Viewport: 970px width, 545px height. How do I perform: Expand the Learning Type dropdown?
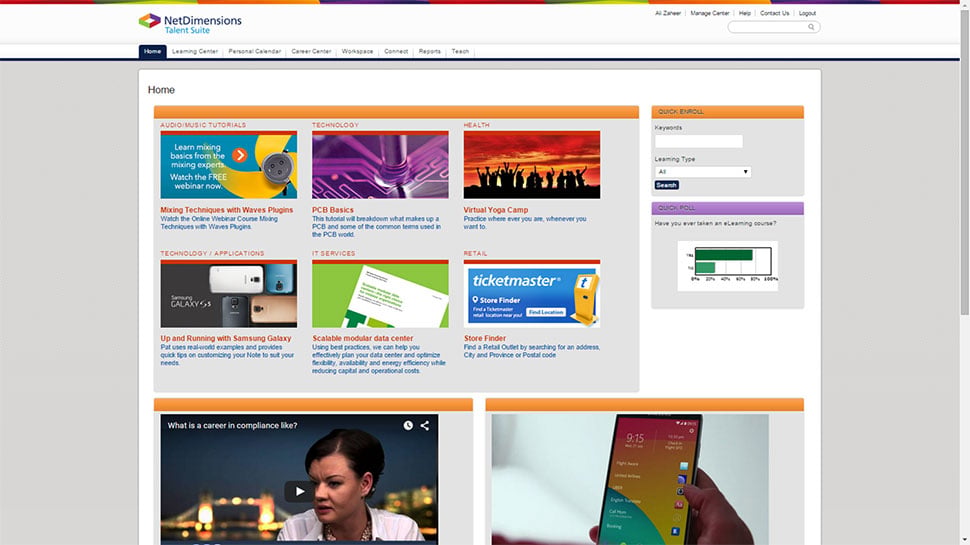[x=703, y=172]
